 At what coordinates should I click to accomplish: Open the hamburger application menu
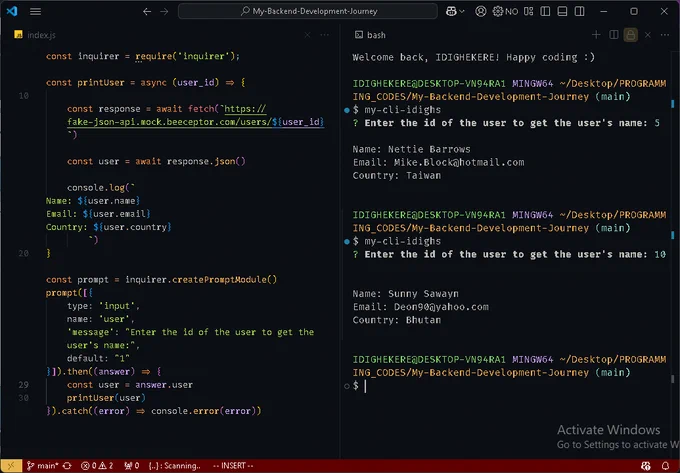coord(36,11)
